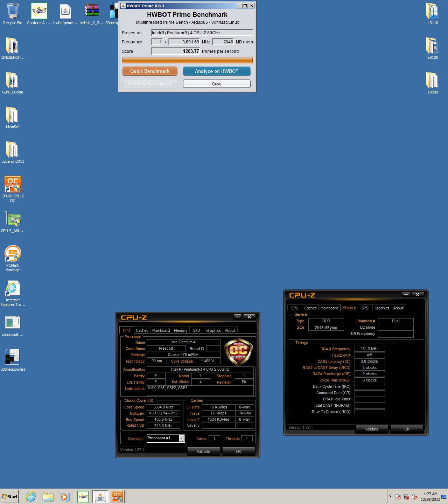
Task: Click the 2046 MB memory field
Action: [x=223, y=42]
